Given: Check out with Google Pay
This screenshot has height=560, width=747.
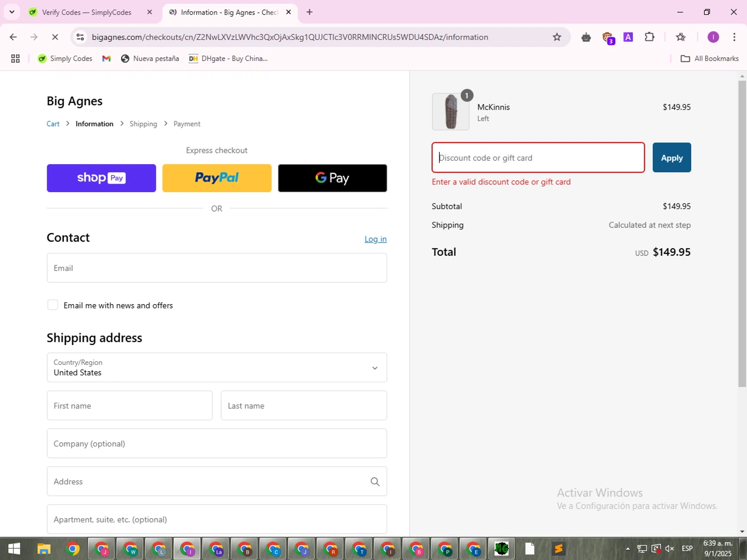Looking at the screenshot, I should (x=332, y=178).
